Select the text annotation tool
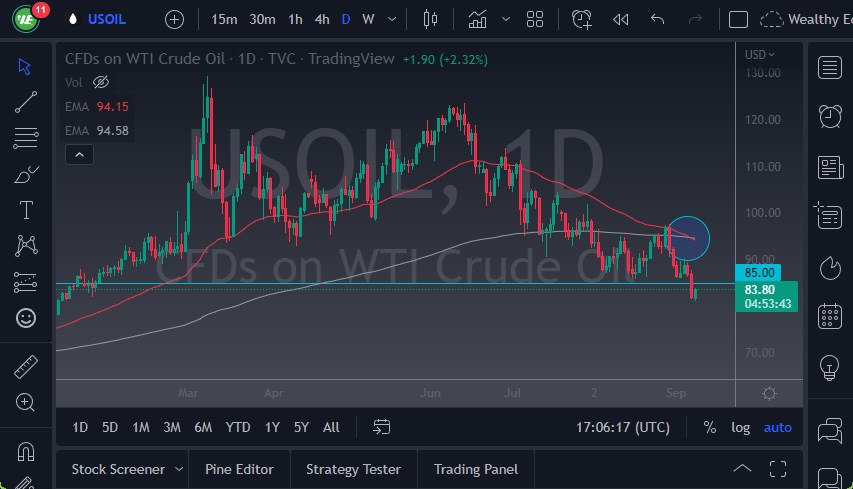The width and height of the screenshot is (853, 489). [x=27, y=210]
